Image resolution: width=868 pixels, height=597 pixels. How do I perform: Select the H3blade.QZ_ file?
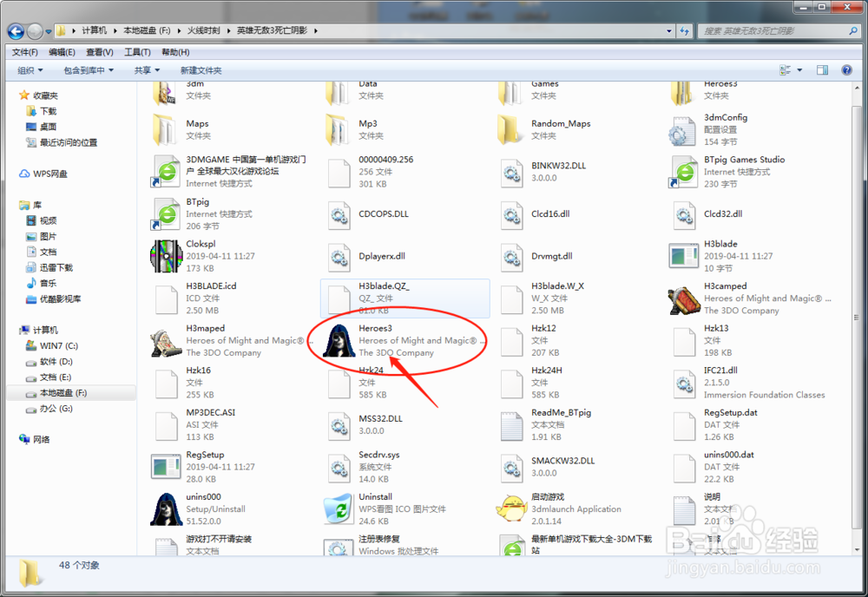tap(404, 298)
